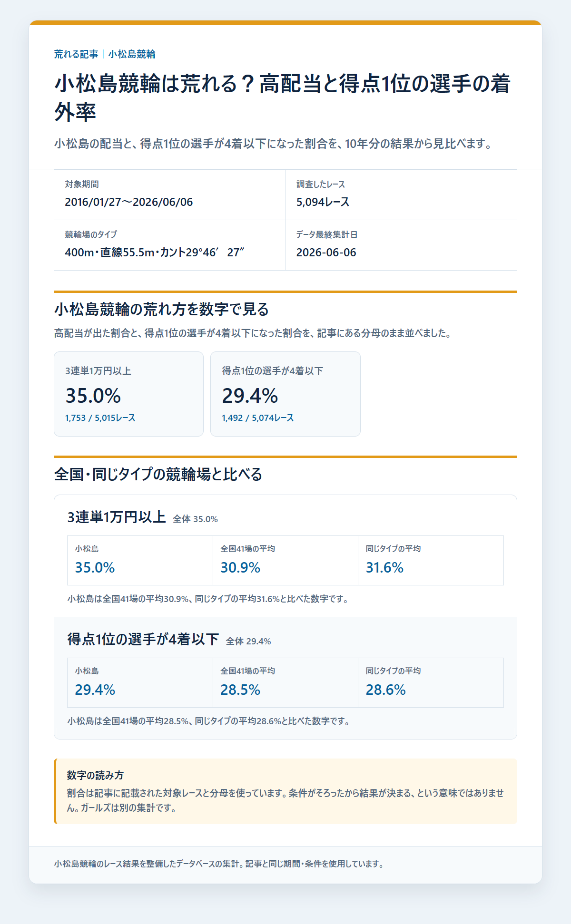Click the 1,492 / 5,074レース count text
Image resolution: width=571 pixels, height=924 pixels.
258,418
